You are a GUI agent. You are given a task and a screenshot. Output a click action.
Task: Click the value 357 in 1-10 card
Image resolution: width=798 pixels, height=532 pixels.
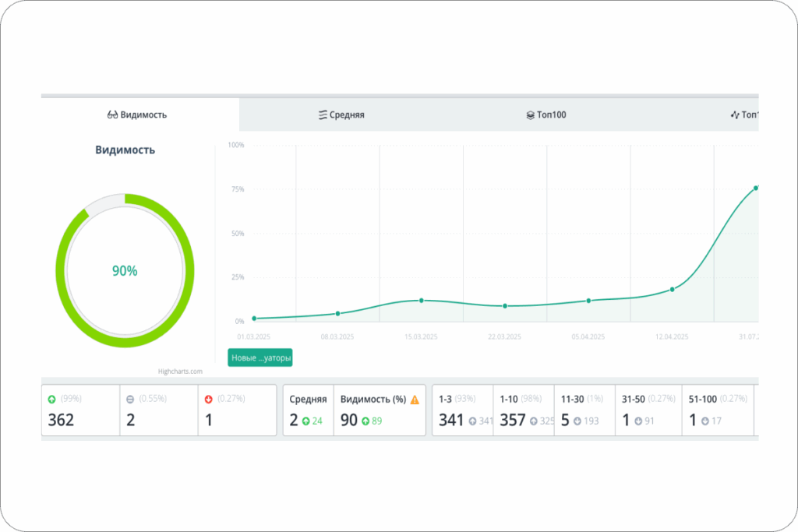[x=513, y=420]
